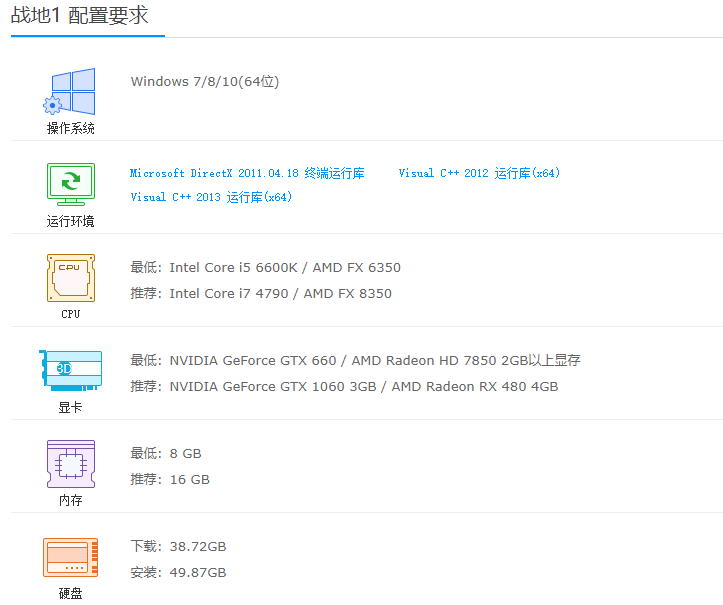Click the memory chip icon

tap(71, 464)
